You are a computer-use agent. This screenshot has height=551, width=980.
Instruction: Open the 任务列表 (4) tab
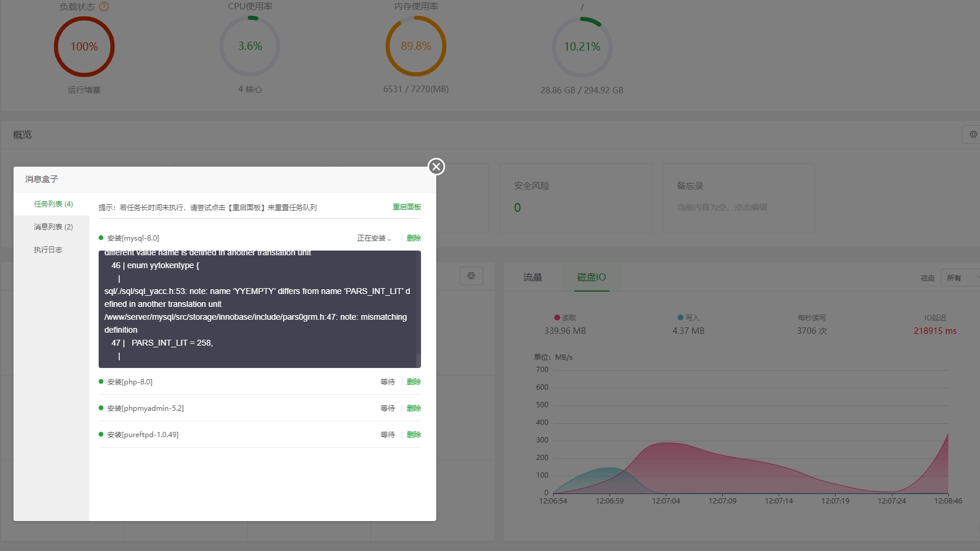tap(53, 204)
